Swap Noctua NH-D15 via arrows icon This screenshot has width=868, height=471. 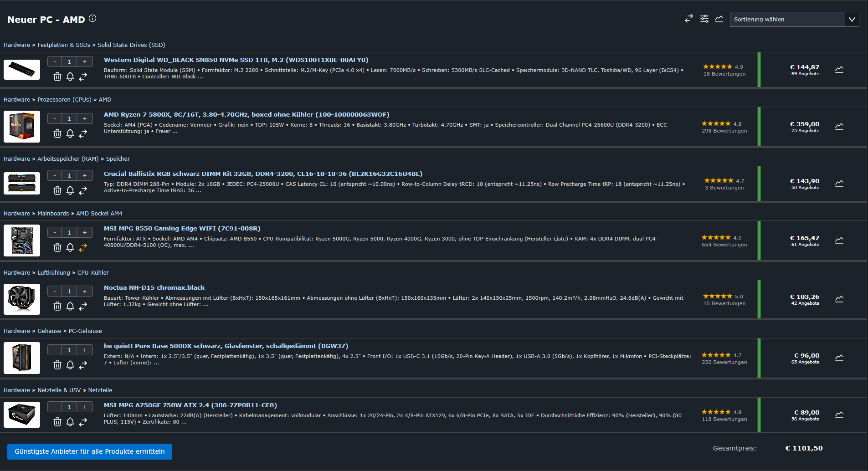83,307
